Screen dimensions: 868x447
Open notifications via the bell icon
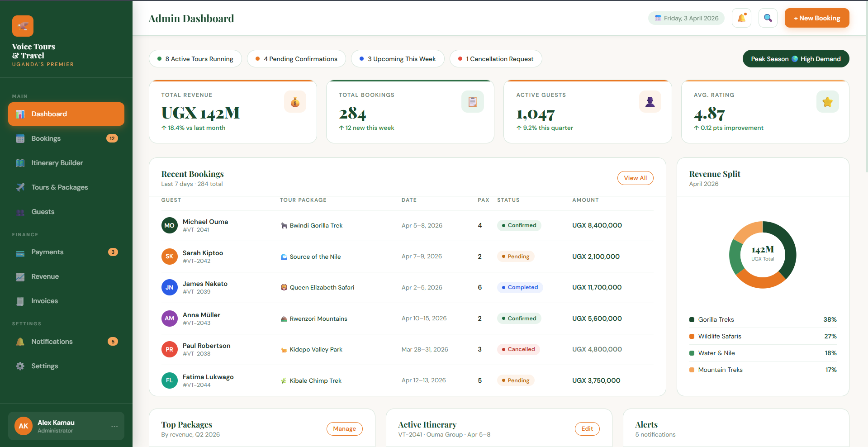[741, 18]
